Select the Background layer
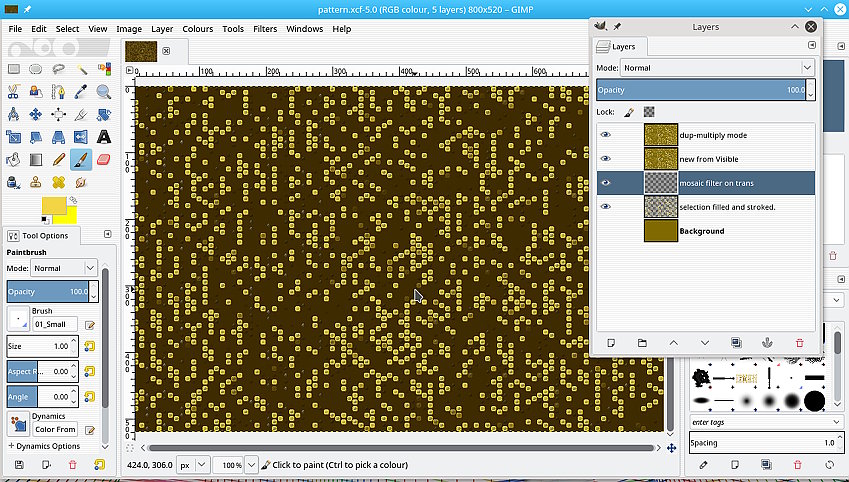 coord(716,231)
